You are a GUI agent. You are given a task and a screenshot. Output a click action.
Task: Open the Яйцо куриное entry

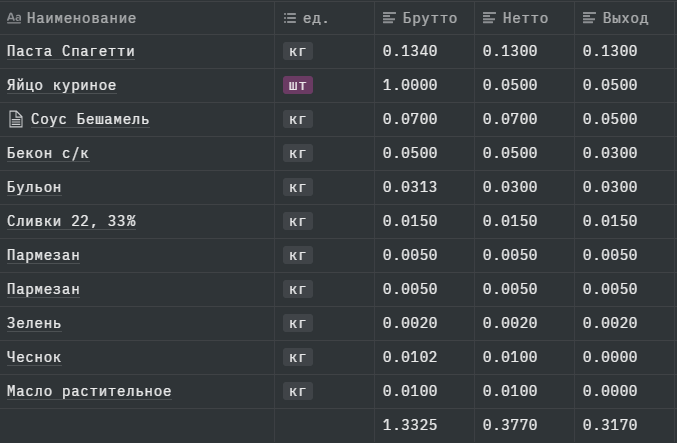tap(61, 85)
